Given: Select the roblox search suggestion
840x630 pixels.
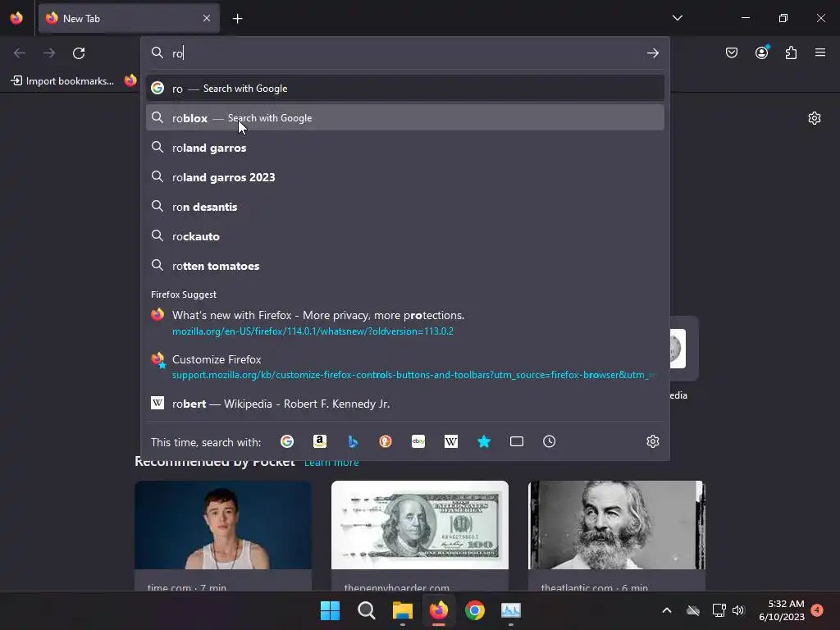Looking at the screenshot, I should [x=405, y=118].
